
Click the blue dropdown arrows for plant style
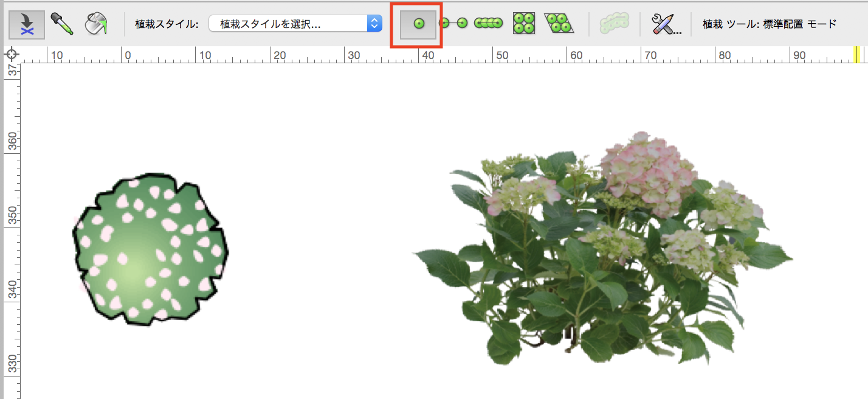374,24
